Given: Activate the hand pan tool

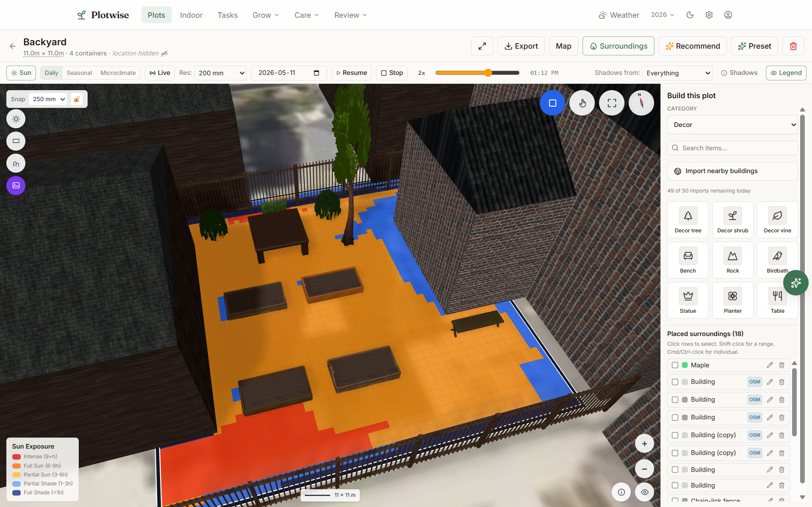Looking at the screenshot, I should tap(582, 103).
